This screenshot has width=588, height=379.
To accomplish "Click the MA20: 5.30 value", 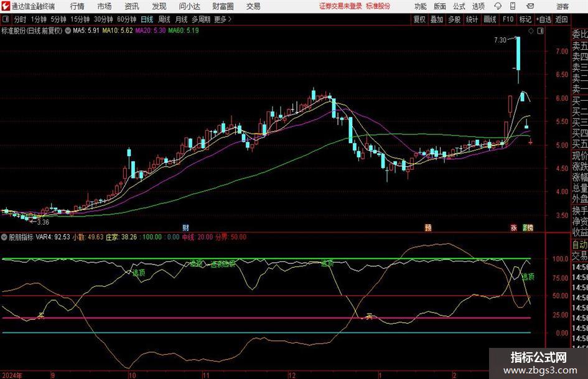I will click(x=151, y=30).
